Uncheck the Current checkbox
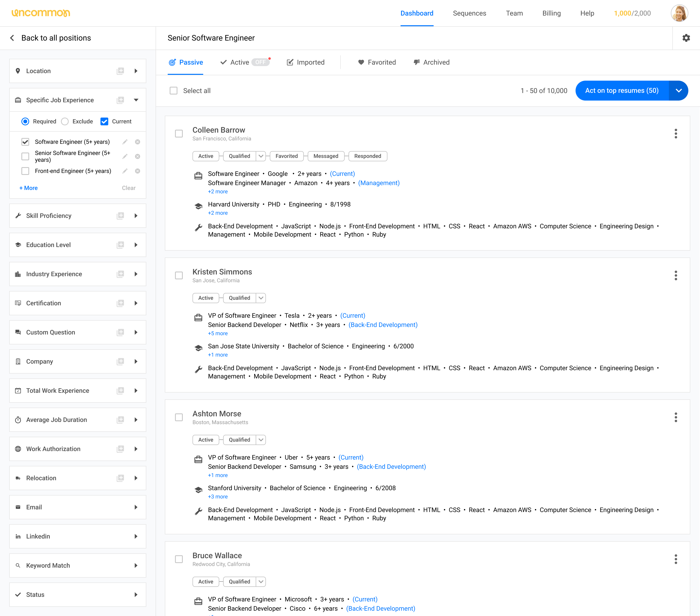Viewport: 700px width, 616px height. coord(105,121)
